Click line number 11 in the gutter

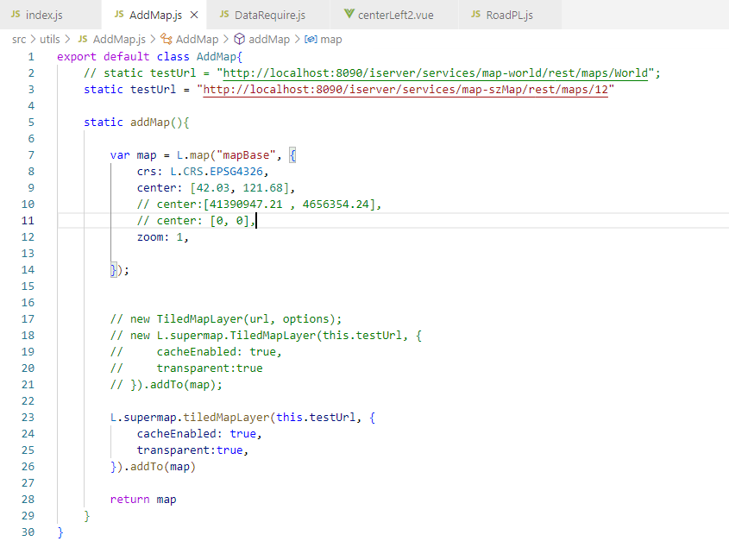coord(28,221)
